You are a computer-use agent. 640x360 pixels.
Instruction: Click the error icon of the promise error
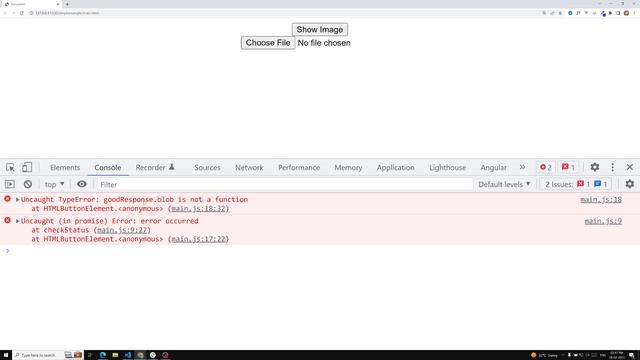pos(7,220)
